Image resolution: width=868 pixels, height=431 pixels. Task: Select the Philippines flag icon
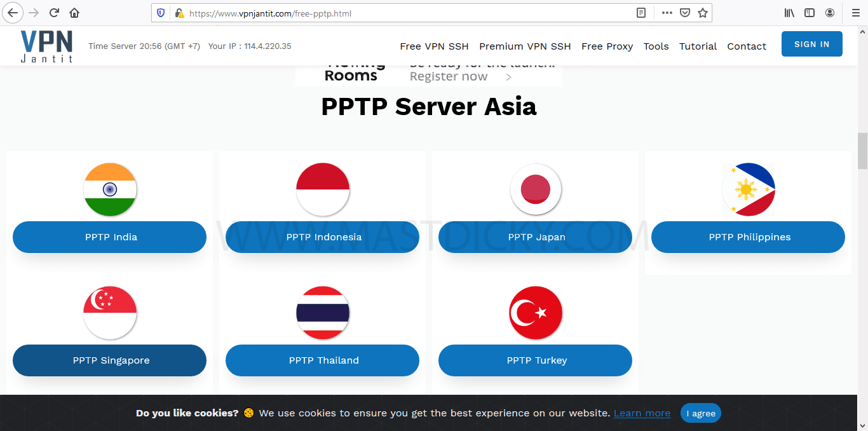[749, 189]
